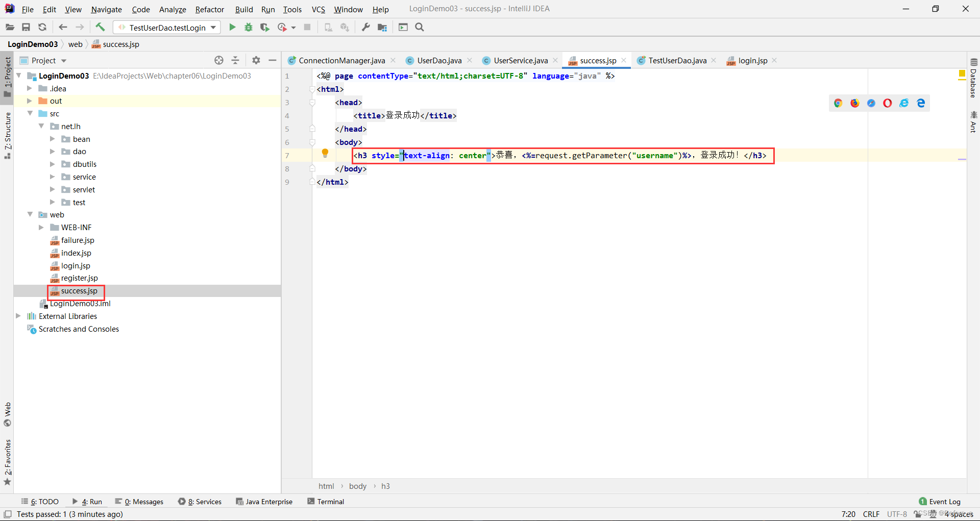Click the Debug bug icon
Viewport: 980px width, 521px height.
(x=248, y=27)
